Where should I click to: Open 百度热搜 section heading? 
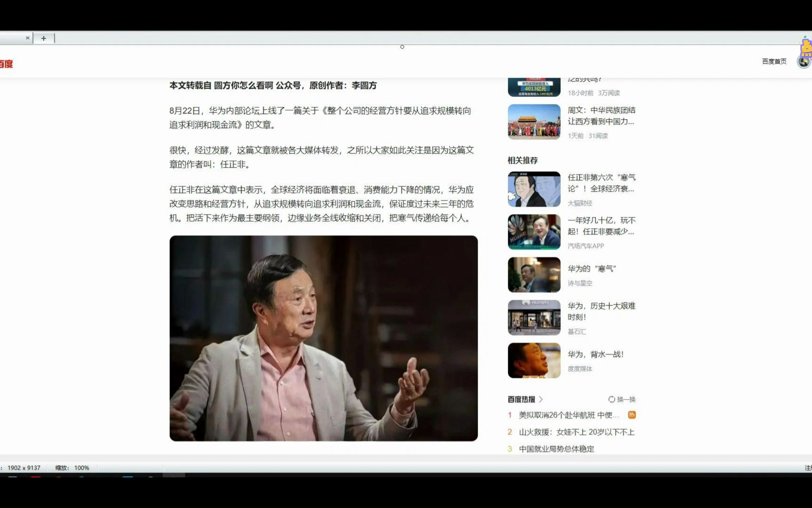(x=521, y=399)
